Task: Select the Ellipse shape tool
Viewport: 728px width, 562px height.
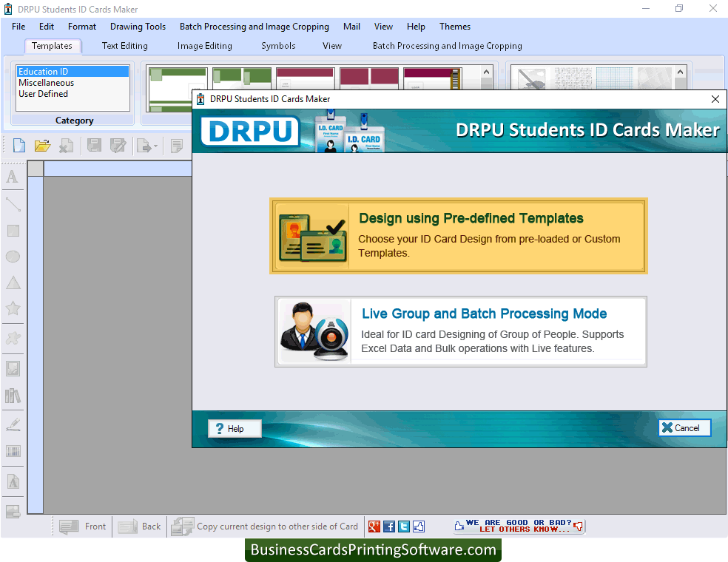Action: pyautogui.click(x=13, y=257)
